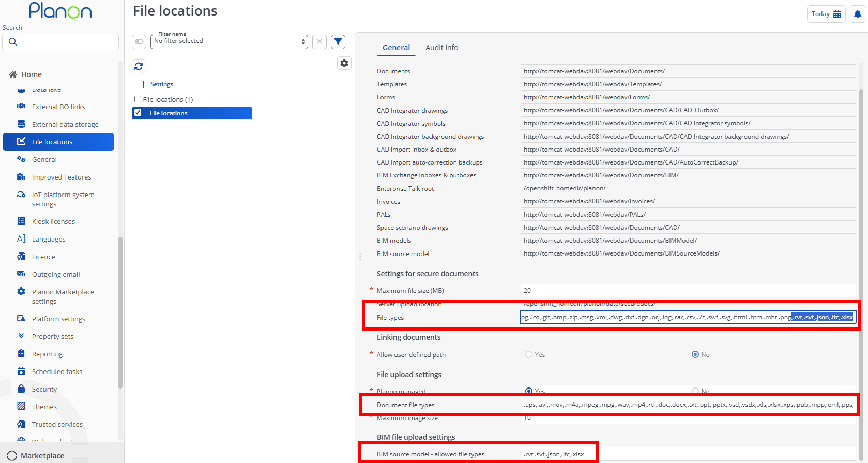The image size is (868, 463).
Task: Click the IoT platform system settings icon
Action: pos(21,195)
